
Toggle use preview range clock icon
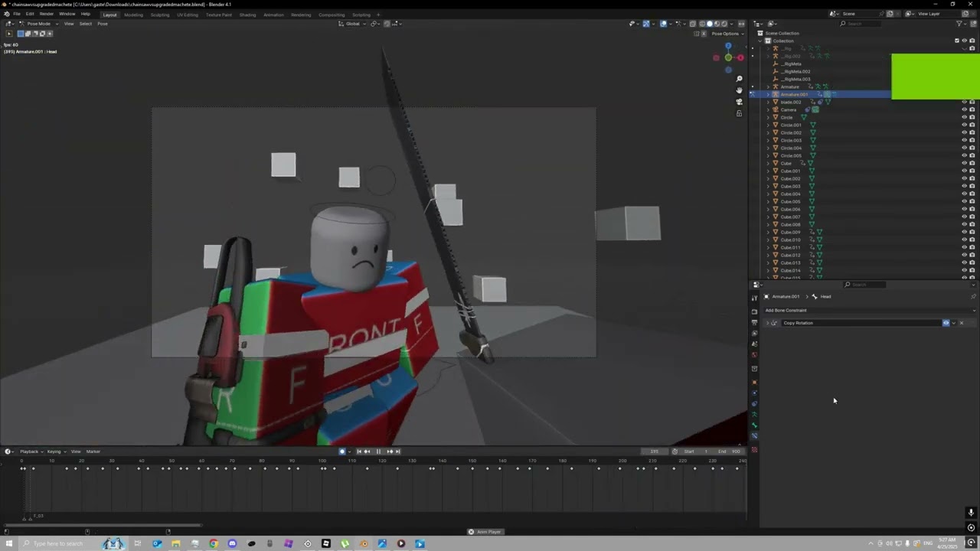coord(675,452)
